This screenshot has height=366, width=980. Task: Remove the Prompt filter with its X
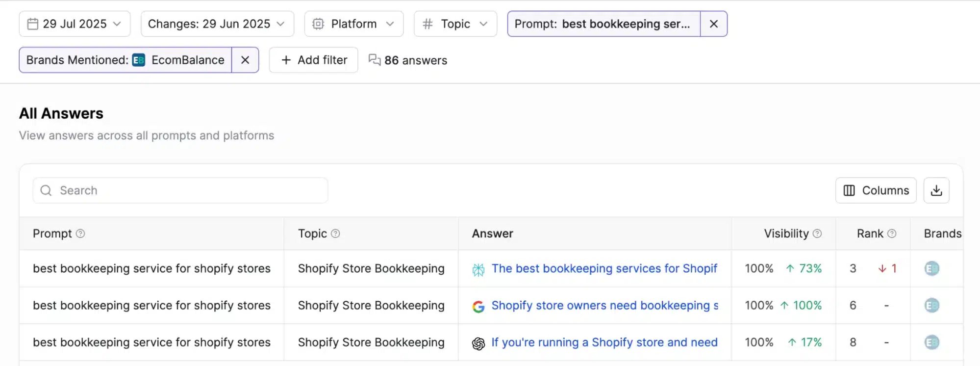714,24
